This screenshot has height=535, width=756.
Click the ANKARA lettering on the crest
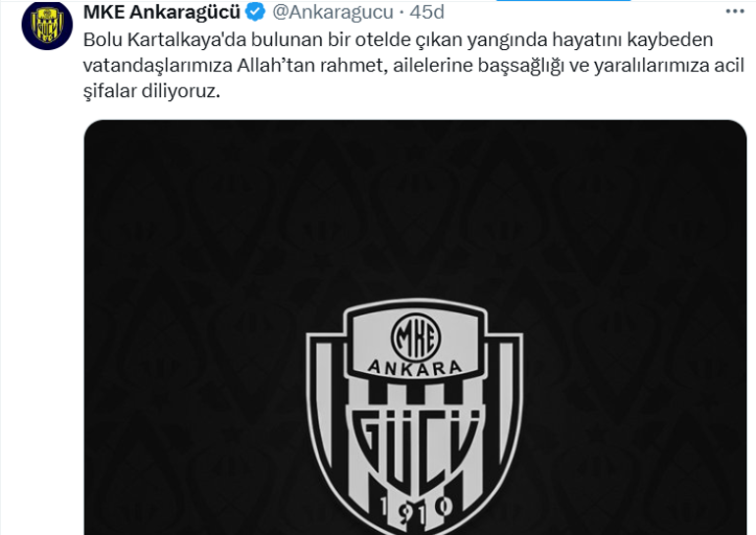(415, 368)
